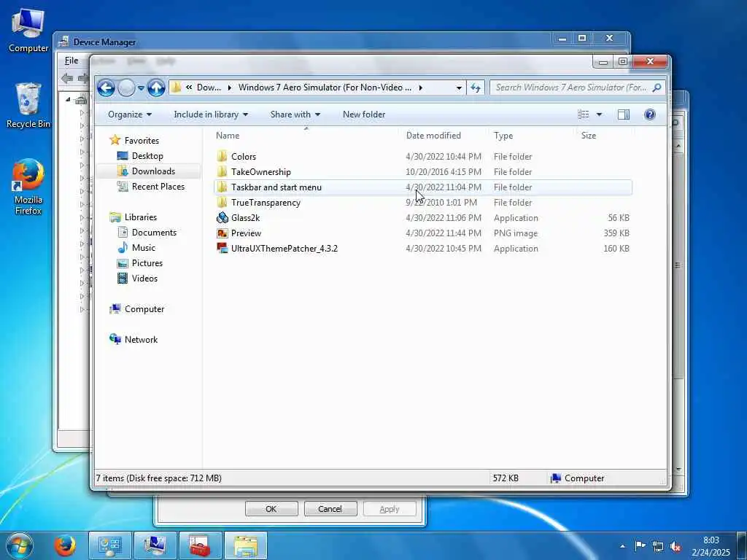Click the taskbar clock showing 8:03
Viewport: 747px width, 560px height.
pyautogui.click(x=711, y=546)
